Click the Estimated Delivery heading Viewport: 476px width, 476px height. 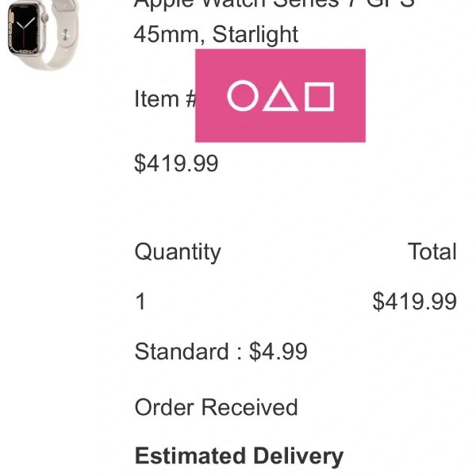(x=240, y=456)
